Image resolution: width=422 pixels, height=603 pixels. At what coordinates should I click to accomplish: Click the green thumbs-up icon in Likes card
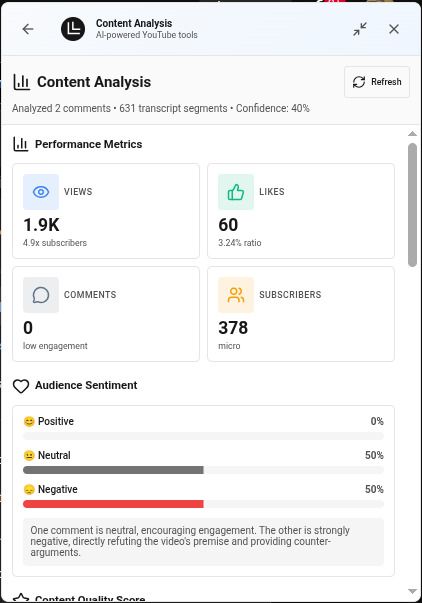236,192
